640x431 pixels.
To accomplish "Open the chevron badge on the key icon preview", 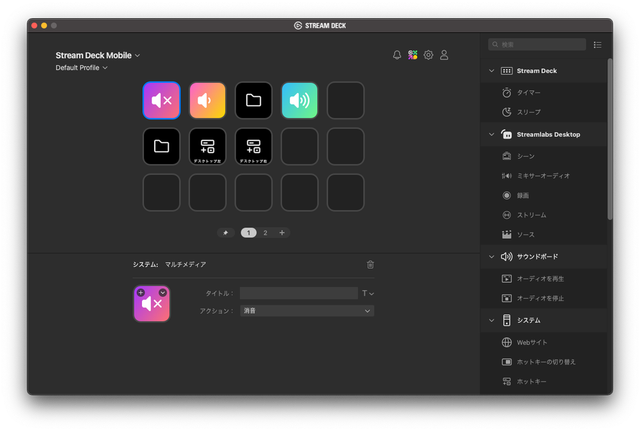I will pyautogui.click(x=162, y=293).
